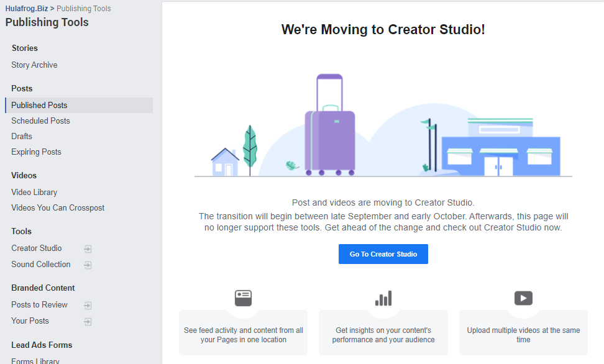
Task: Select Videos You Can Crosspost
Action: (58, 208)
